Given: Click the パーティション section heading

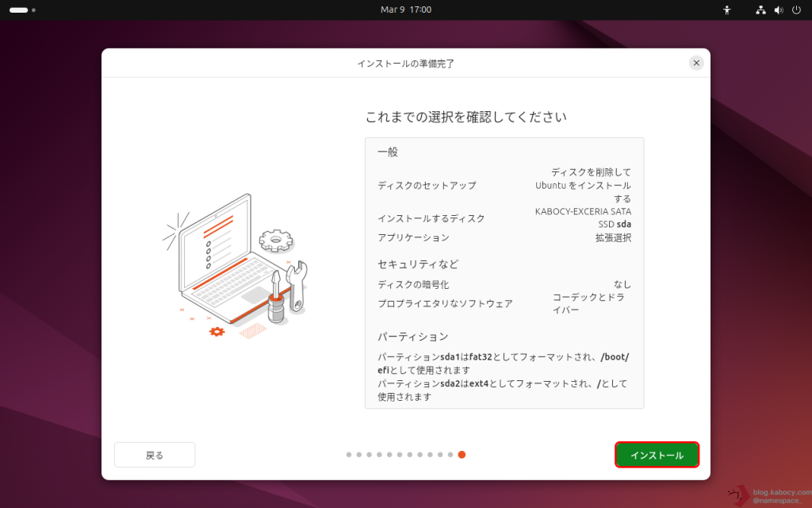Looking at the screenshot, I should click(412, 336).
